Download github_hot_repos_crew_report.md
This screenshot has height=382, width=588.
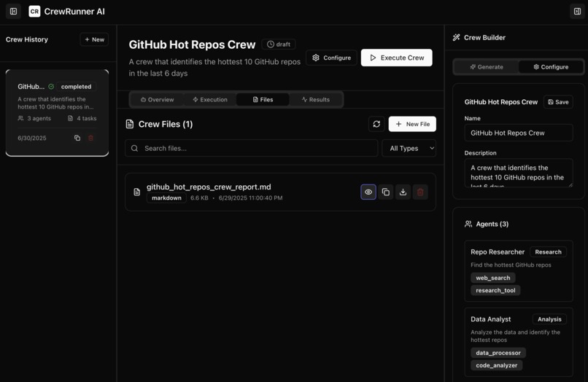(403, 192)
